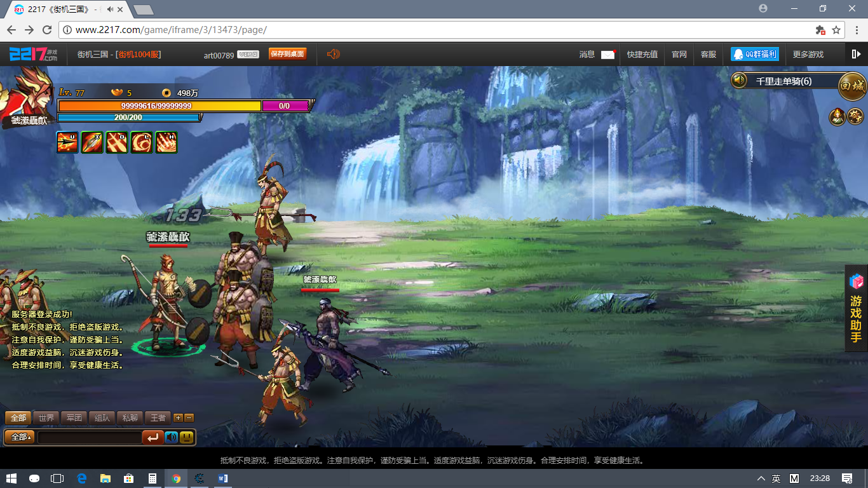Mute the tab via tab speaker icon
The height and width of the screenshot is (488, 868).
click(110, 10)
